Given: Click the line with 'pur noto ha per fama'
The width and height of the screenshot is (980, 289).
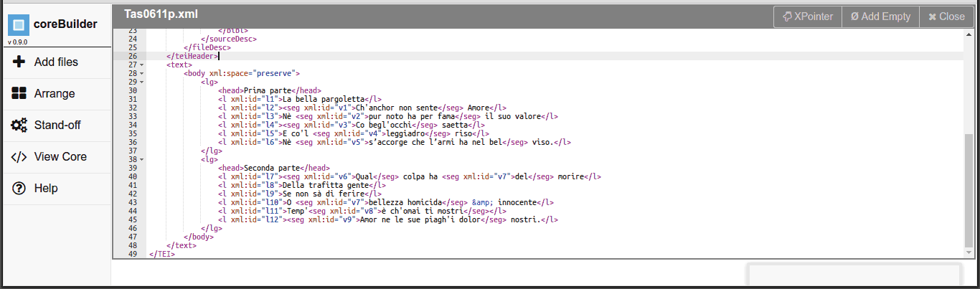Looking at the screenshot, I should [x=388, y=116].
